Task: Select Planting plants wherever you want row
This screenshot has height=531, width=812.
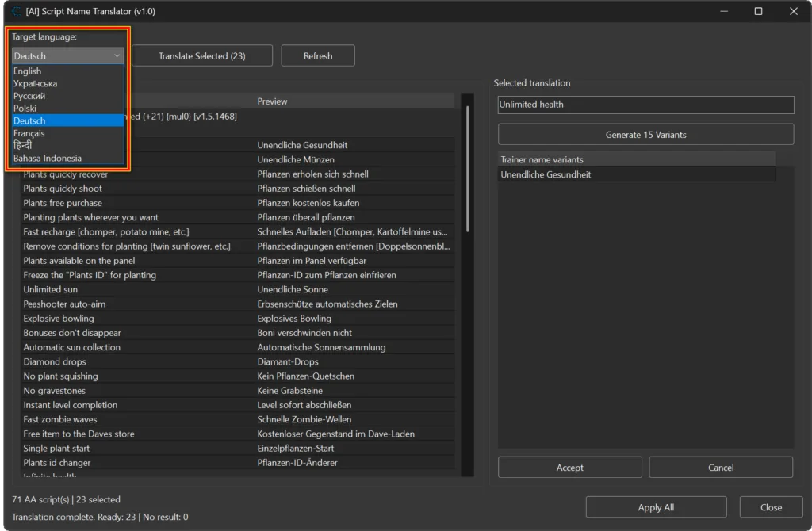Action: (x=238, y=217)
